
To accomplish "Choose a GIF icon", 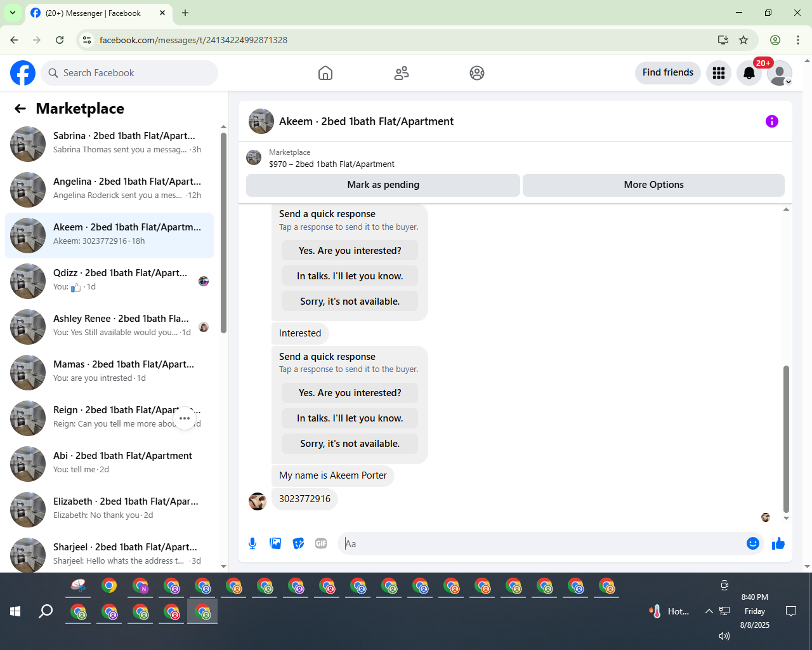I will tap(321, 543).
